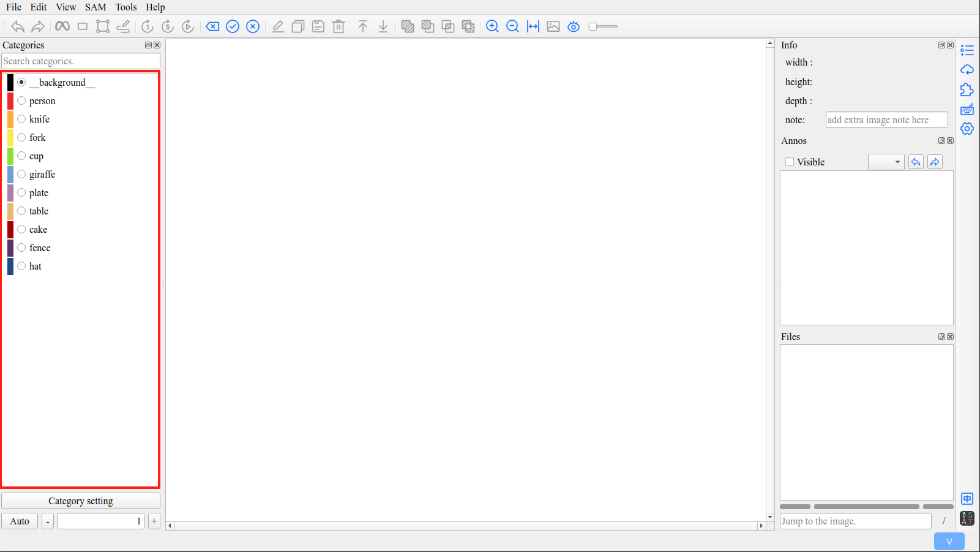This screenshot has width=980, height=552.
Task: Start SAM segment-anything tool (infinity icon)
Action: pos(62,26)
